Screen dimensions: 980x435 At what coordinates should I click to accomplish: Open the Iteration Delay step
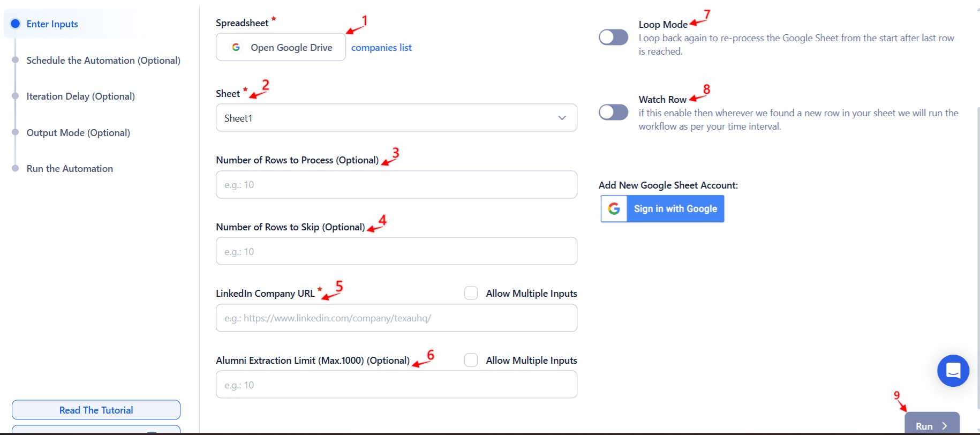tap(81, 96)
